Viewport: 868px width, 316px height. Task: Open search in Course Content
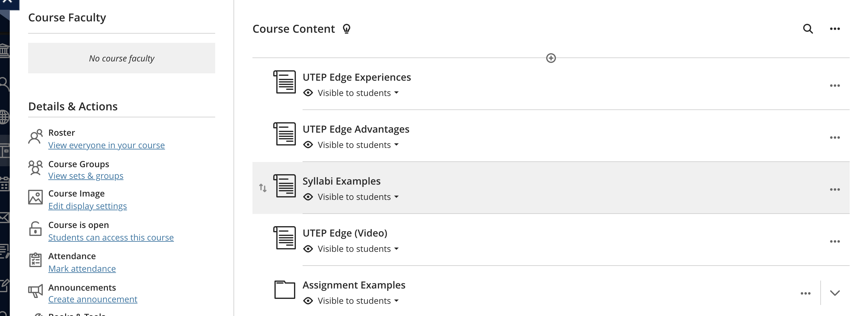click(808, 29)
